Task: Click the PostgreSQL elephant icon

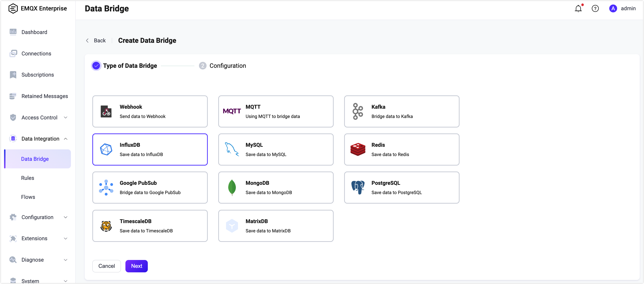Action: (357, 187)
